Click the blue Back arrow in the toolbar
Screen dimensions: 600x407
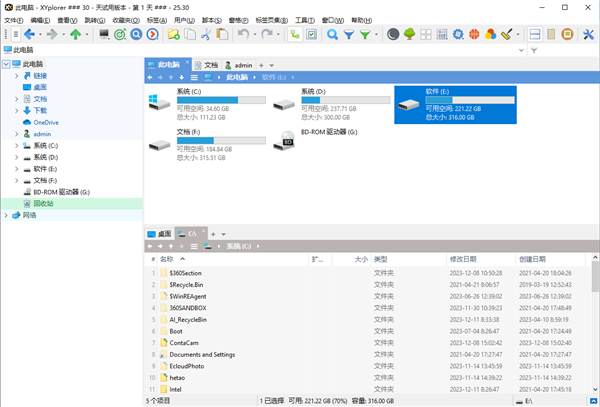(x=29, y=34)
